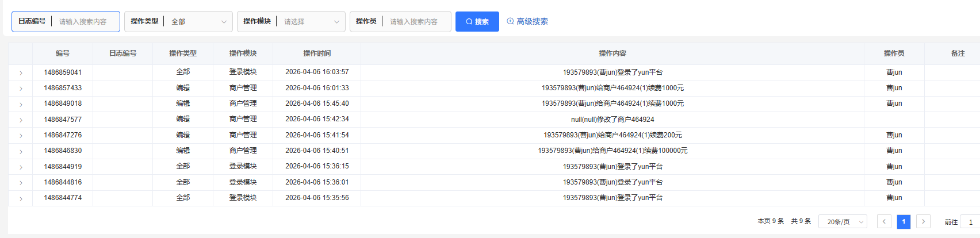Click the time 2026-04-06 15:40:51
This screenshot has height=238, width=980.
pos(317,151)
